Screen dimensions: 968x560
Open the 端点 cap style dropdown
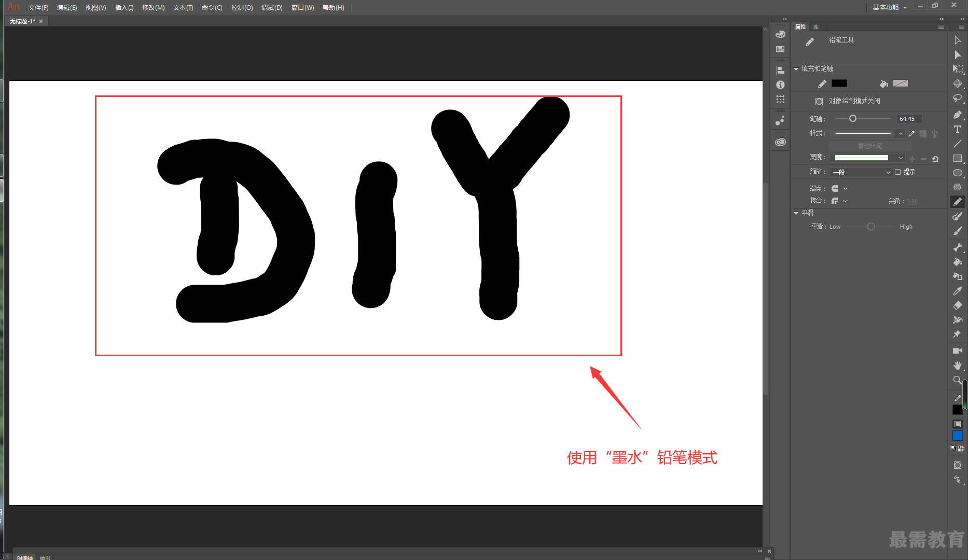(x=839, y=188)
